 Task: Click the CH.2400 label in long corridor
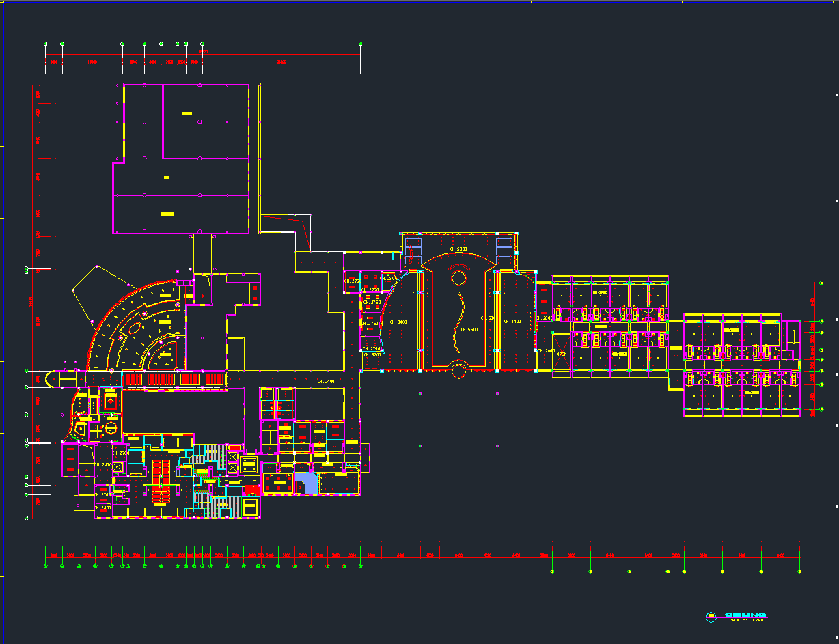tap(325, 381)
